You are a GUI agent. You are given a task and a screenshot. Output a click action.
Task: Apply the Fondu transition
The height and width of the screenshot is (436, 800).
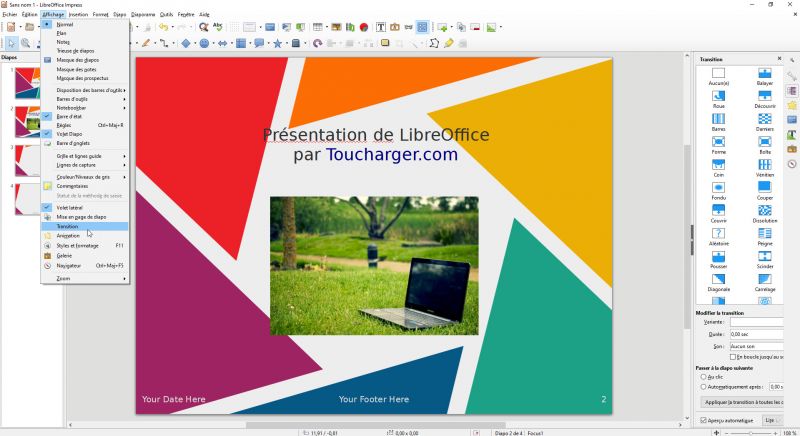tap(718, 190)
